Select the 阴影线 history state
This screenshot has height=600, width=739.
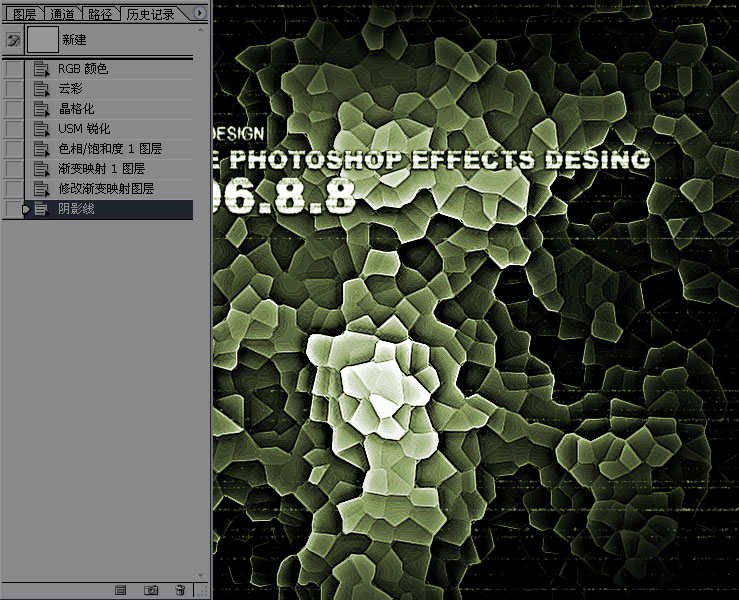109,209
